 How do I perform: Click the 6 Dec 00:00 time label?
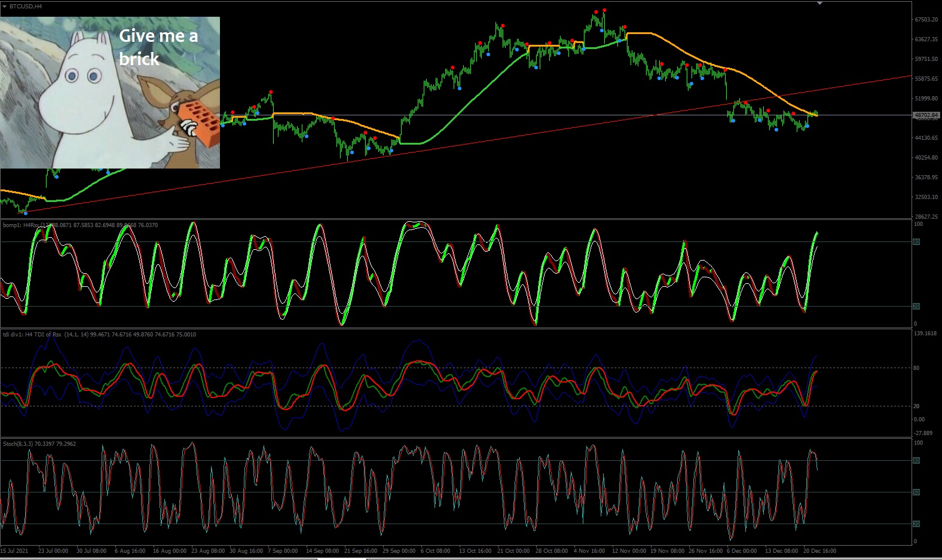coord(742,551)
